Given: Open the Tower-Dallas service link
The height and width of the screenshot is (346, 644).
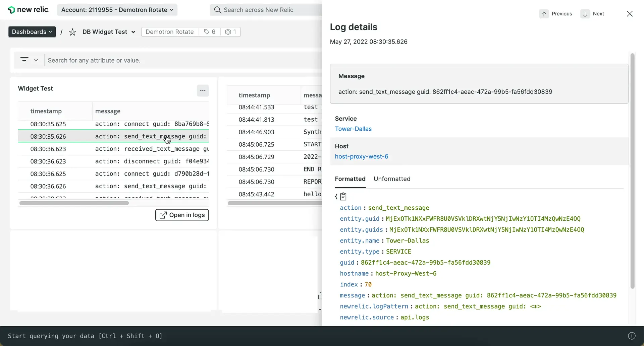Looking at the screenshot, I should (353, 129).
